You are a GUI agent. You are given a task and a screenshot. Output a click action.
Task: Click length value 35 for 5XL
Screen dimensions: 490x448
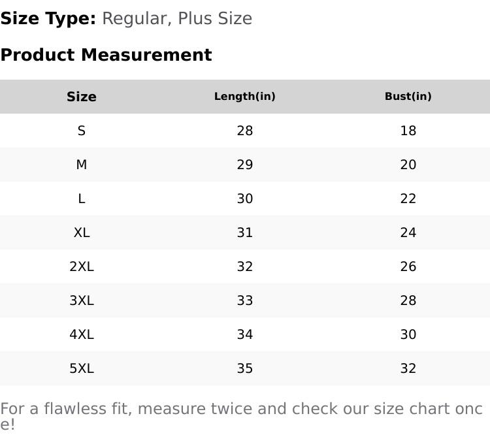pyautogui.click(x=245, y=368)
